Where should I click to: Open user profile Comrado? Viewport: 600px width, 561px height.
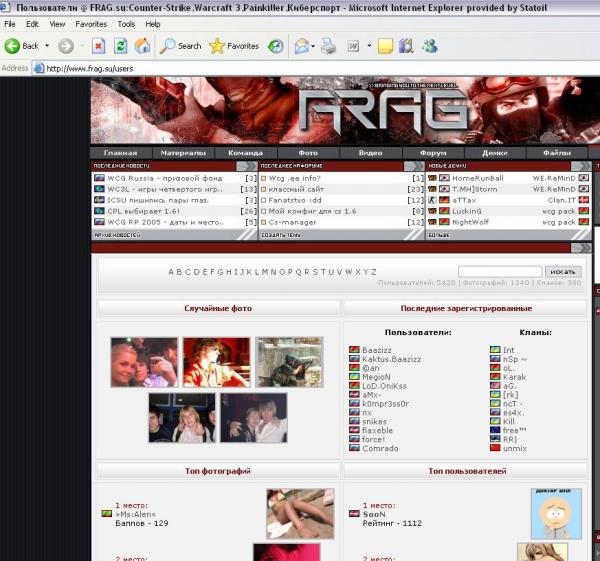380,448
